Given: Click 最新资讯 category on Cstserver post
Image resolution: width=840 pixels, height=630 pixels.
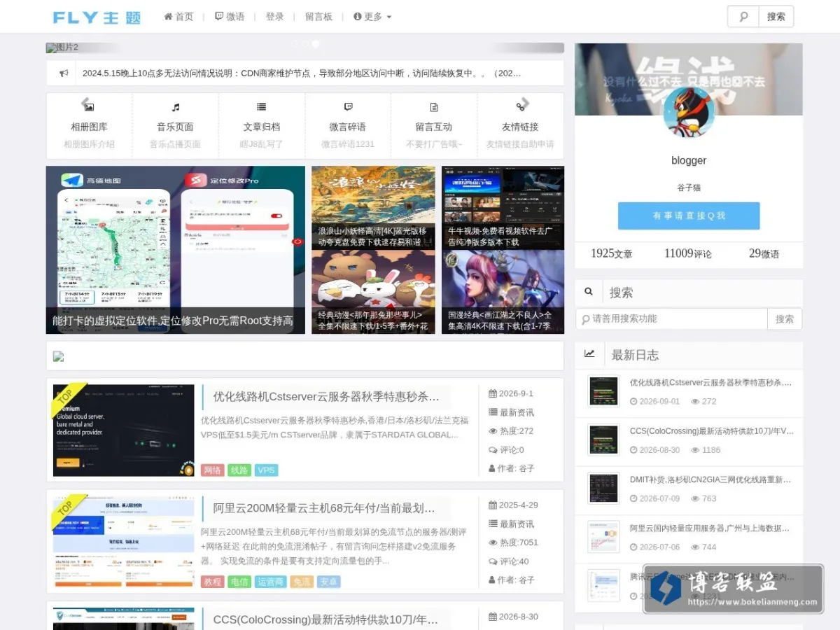Looking at the screenshot, I should 517,412.
